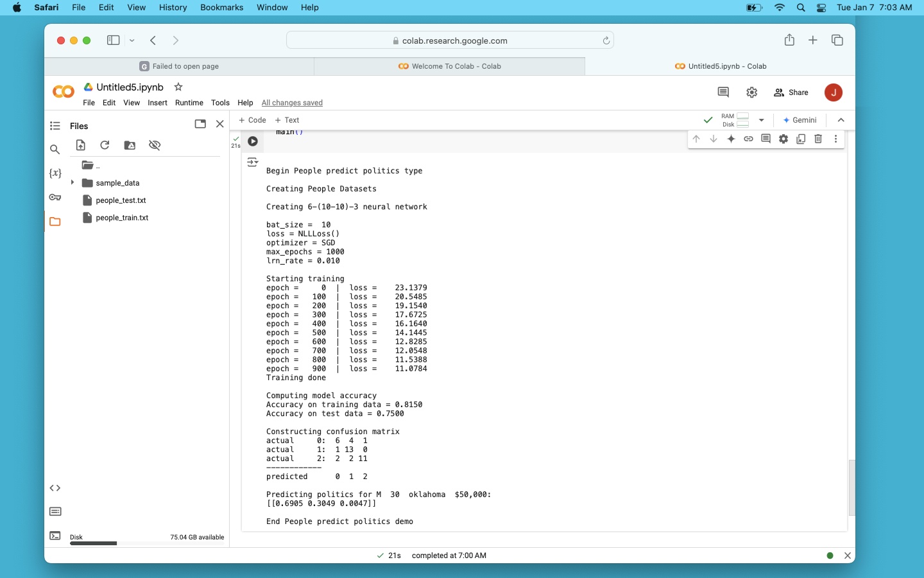Upload a file to session storage
Screen dimensions: 924x578
click(80, 145)
